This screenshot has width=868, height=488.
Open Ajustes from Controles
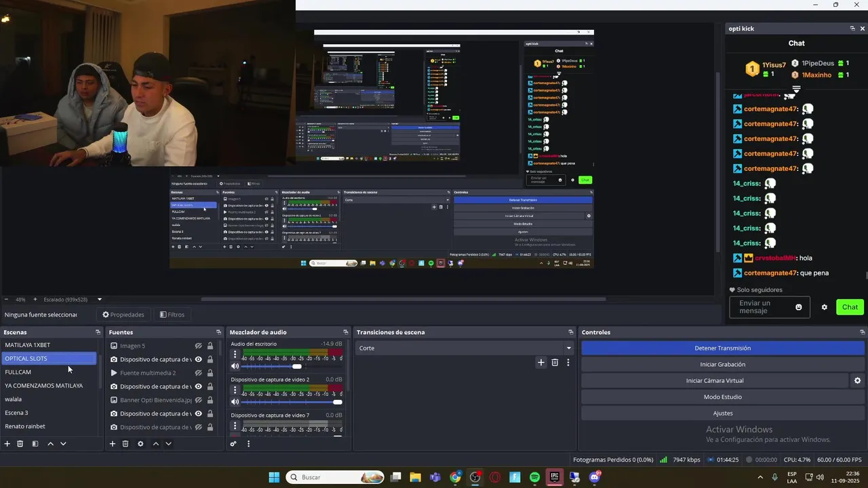tap(723, 413)
